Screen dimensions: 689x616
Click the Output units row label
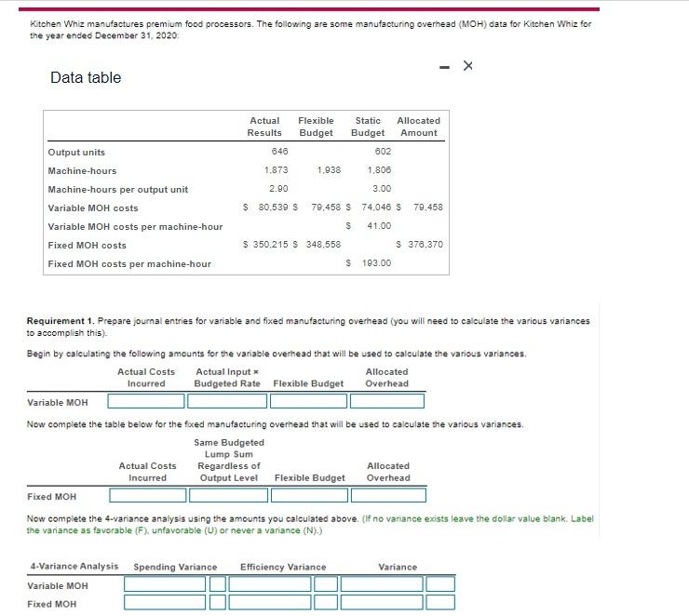[x=76, y=153]
